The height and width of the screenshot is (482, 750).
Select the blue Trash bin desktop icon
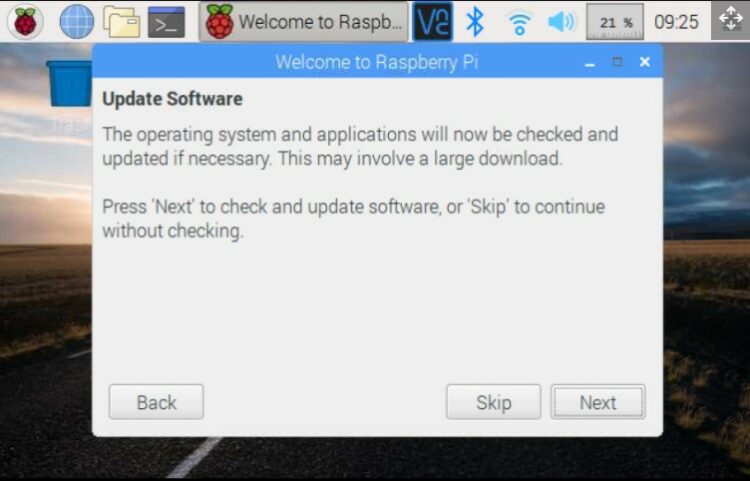69,83
